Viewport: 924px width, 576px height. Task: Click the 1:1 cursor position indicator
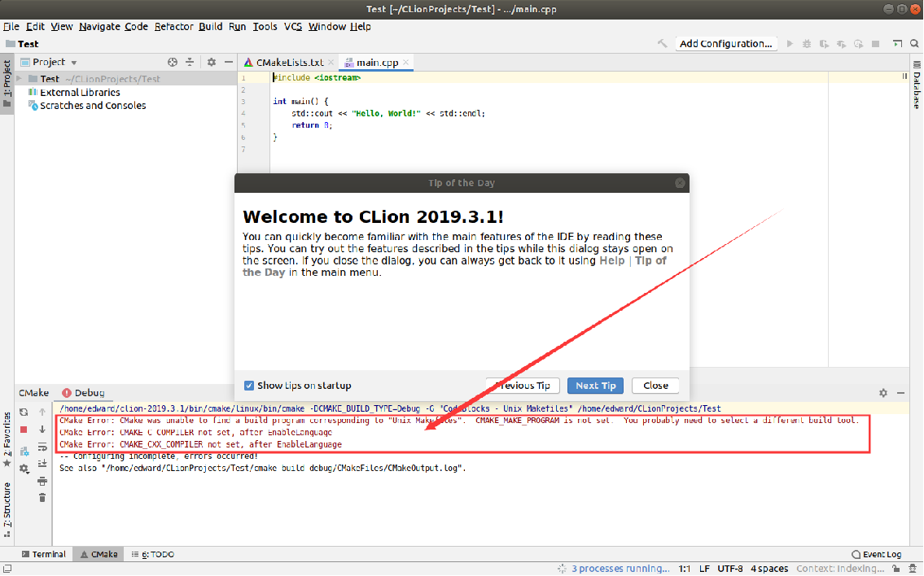[684, 569]
